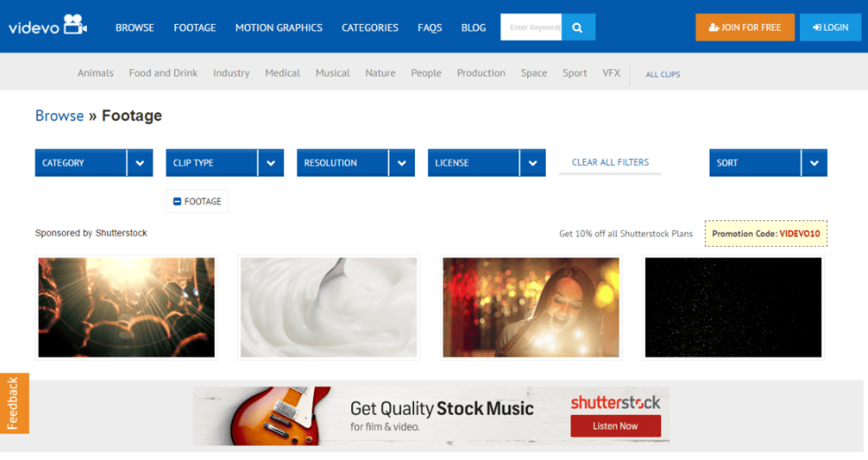Click the magnifier search button
The width and height of the screenshot is (868, 460).
point(578,27)
